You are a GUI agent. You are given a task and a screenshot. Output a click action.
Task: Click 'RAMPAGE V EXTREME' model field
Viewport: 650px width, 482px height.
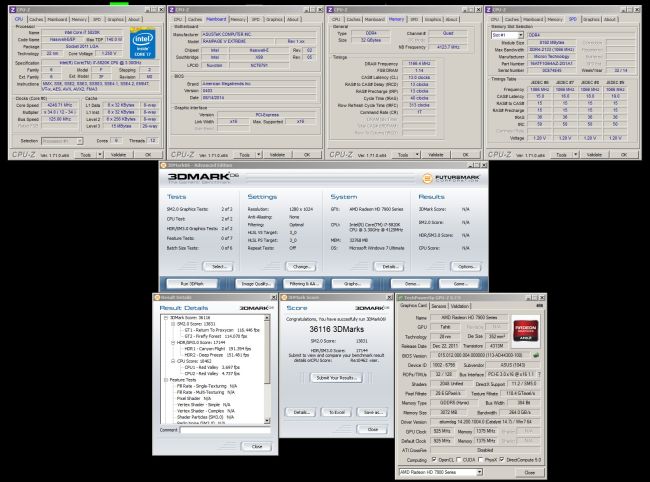pyautogui.click(x=238, y=41)
